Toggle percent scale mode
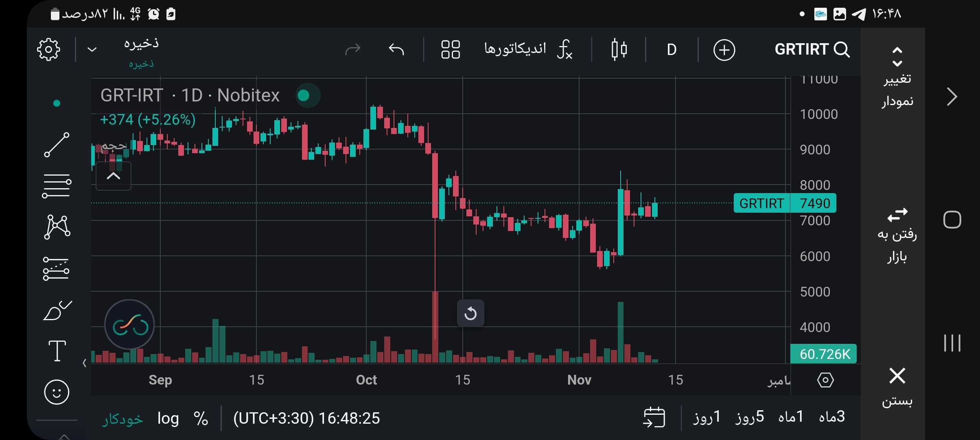Viewport: 980px width, 440px height. click(201, 418)
